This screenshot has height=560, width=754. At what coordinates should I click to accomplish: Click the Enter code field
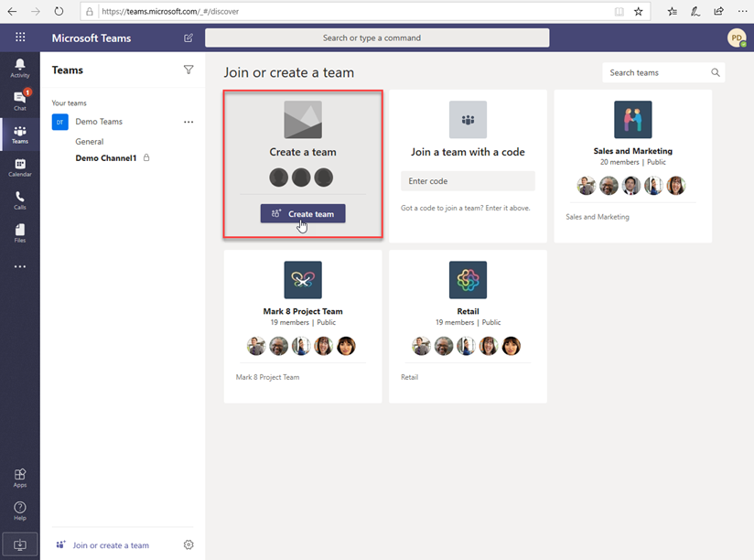pyautogui.click(x=468, y=181)
